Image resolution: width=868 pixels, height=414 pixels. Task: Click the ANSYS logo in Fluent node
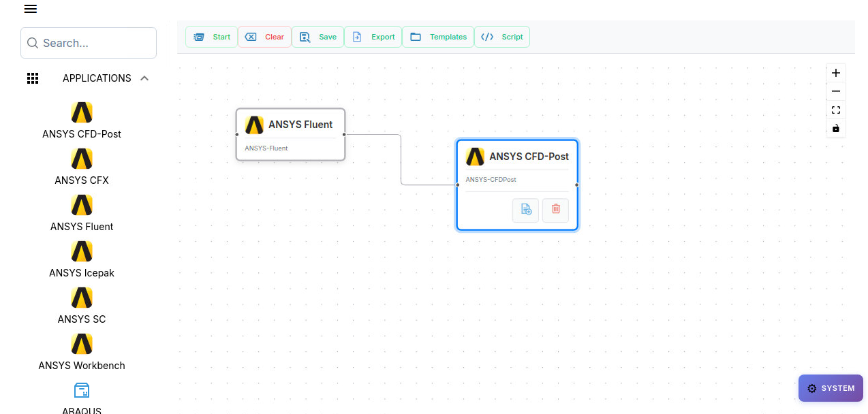click(x=254, y=125)
